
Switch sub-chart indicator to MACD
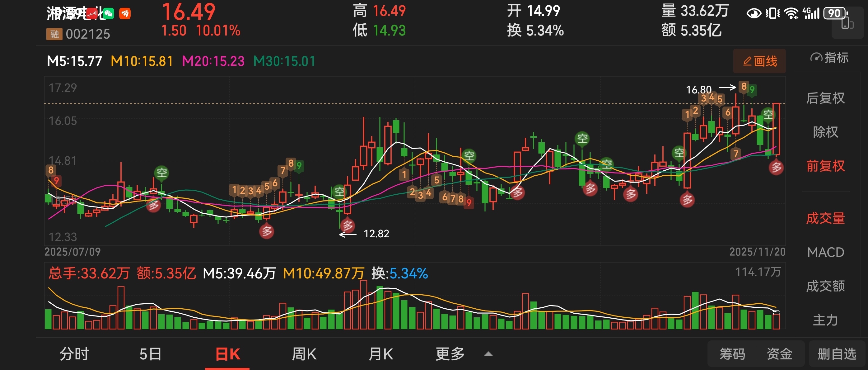point(825,252)
